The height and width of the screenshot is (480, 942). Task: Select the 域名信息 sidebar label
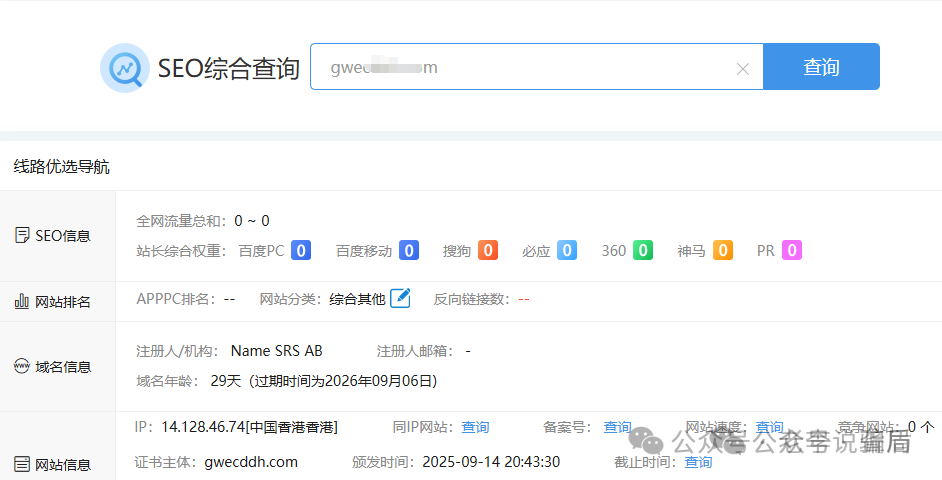click(63, 366)
